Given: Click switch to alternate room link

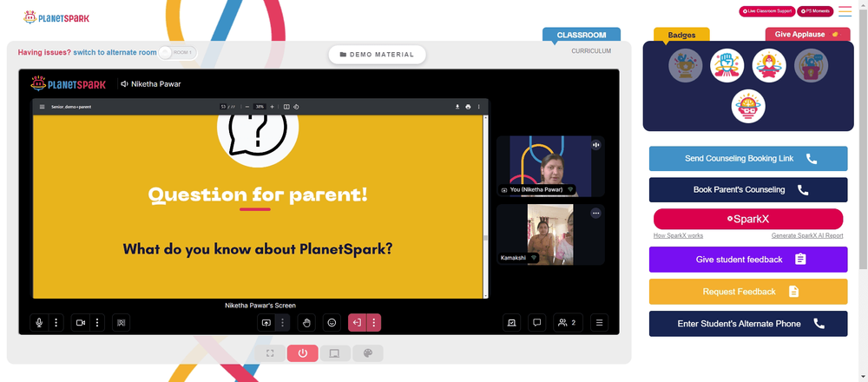Looking at the screenshot, I should click(115, 53).
